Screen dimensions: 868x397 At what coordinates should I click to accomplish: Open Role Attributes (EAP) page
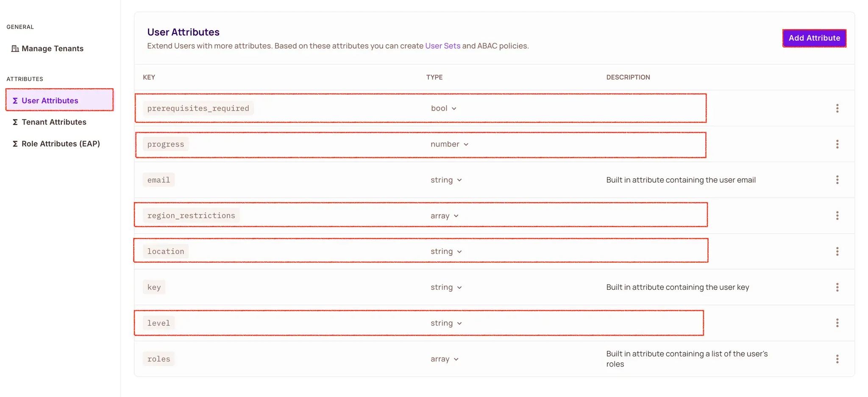click(x=61, y=144)
